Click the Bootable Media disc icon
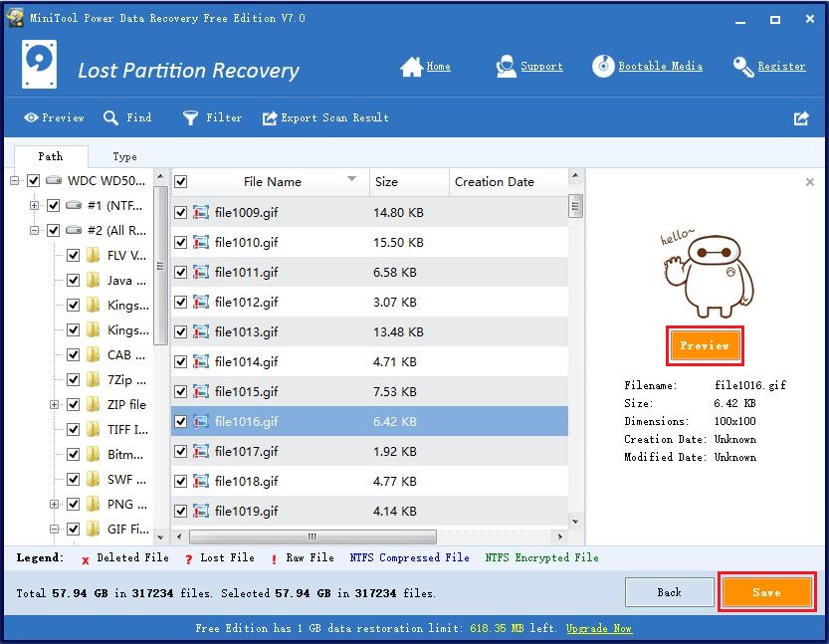829x644 pixels. coord(603,67)
